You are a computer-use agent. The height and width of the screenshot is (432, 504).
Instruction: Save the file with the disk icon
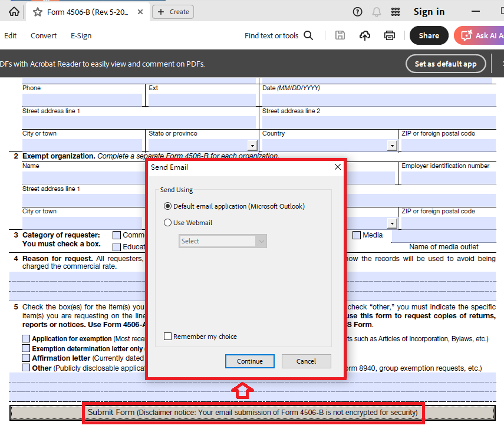tap(340, 35)
